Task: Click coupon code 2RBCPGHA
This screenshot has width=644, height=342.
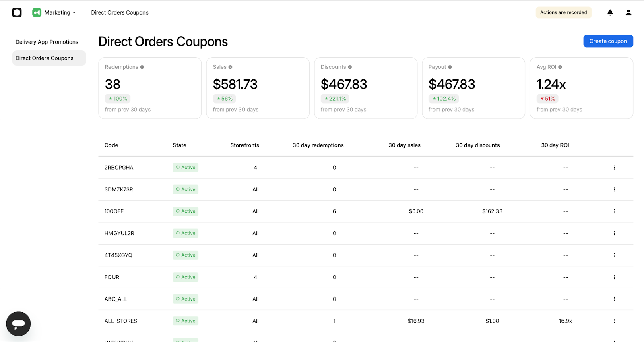Action: point(119,168)
